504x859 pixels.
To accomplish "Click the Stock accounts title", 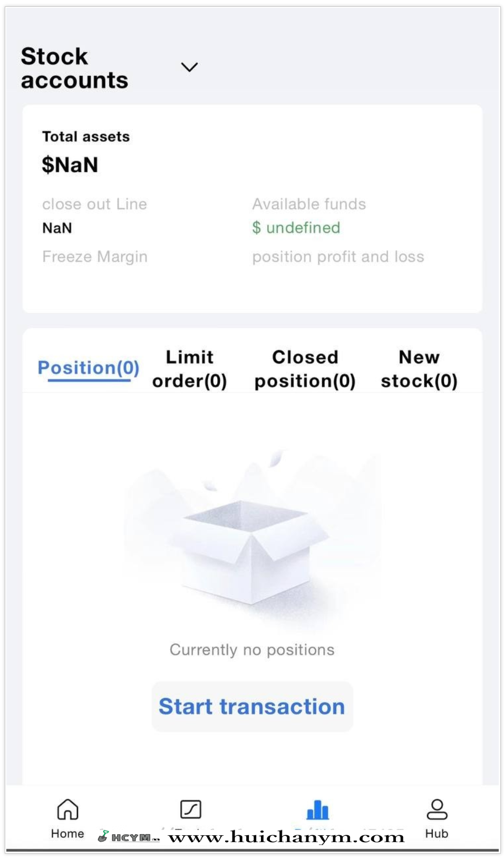I will (x=74, y=68).
